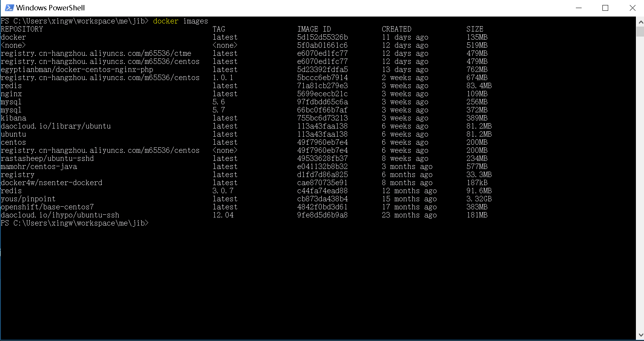This screenshot has height=341, width=644.
Task: Click the scrollbar down arrow
Action: (640, 335)
